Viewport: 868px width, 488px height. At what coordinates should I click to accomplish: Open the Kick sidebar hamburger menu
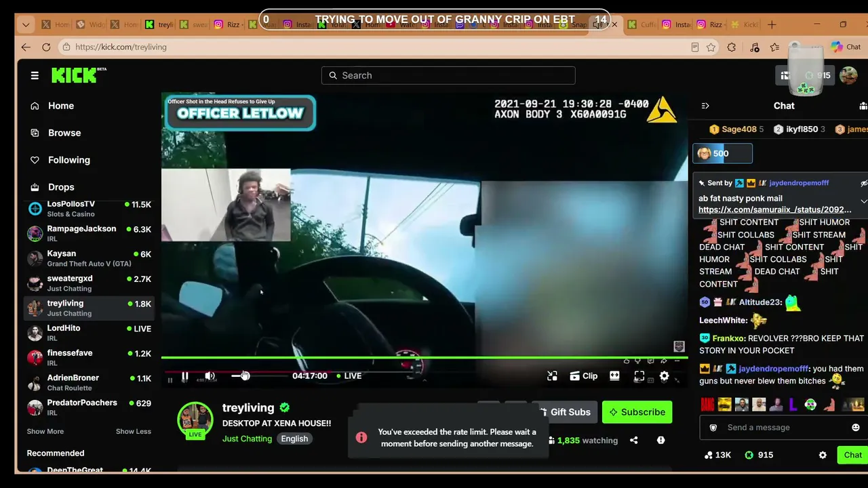pos(35,75)
